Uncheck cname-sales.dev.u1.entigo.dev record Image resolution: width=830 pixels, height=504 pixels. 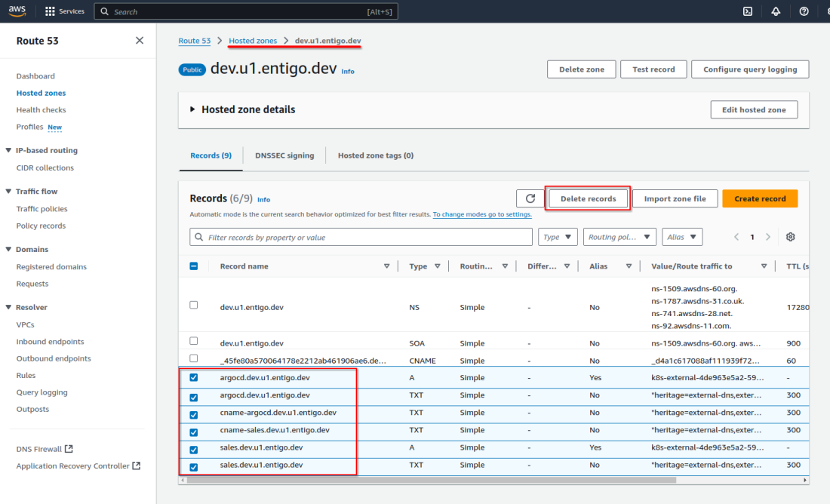(x=194, y=432)
